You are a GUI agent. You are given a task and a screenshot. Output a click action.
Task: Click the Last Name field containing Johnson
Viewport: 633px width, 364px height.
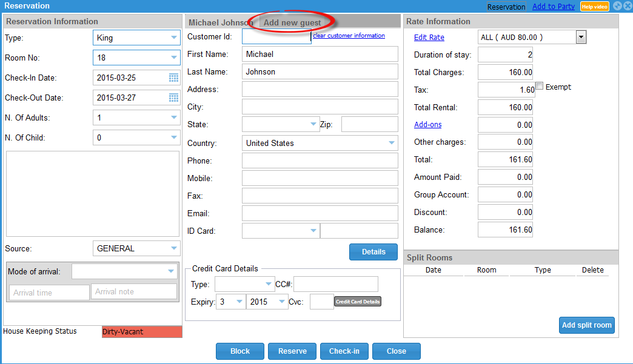pyautogui.click(x=320, y=71)
